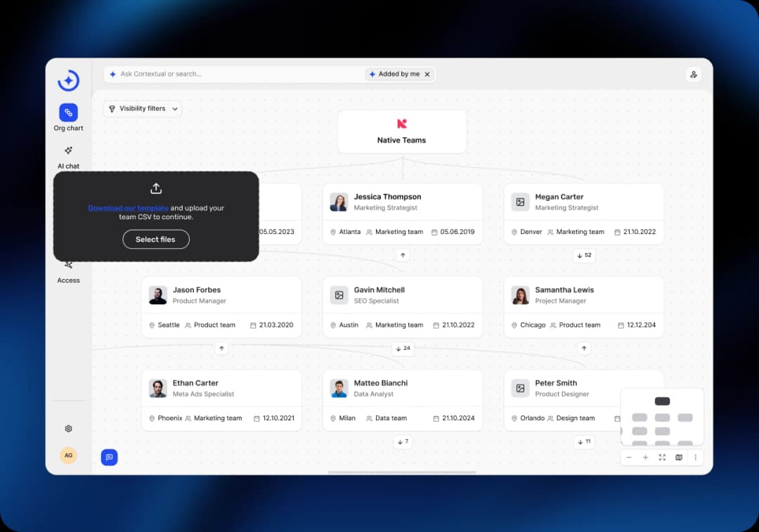
Task: Click Peter Smith's placeholder image icon
Action: [x=520, y=388]
